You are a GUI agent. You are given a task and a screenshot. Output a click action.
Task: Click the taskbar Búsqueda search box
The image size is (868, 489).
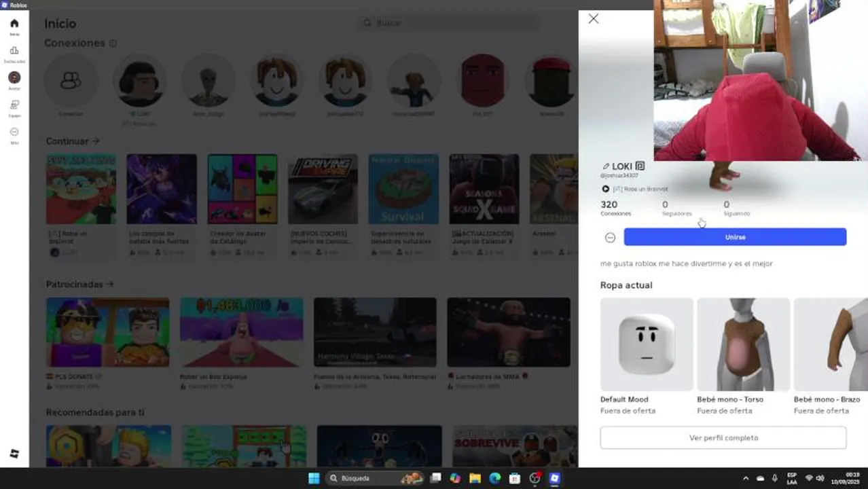[x=375, y=478]
